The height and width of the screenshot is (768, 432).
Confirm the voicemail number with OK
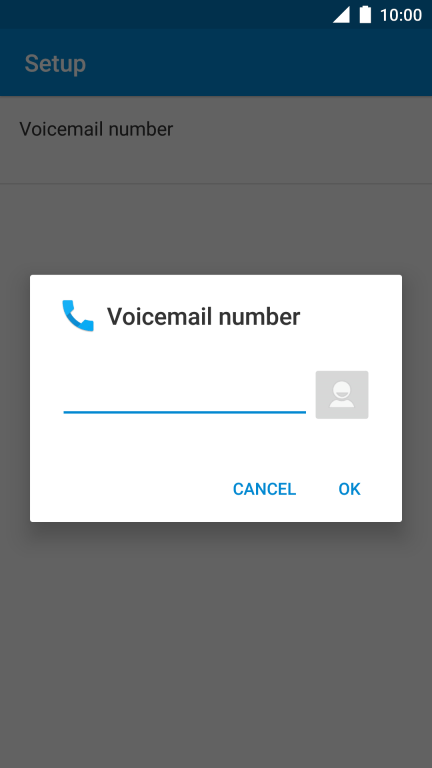pos(349,489)
